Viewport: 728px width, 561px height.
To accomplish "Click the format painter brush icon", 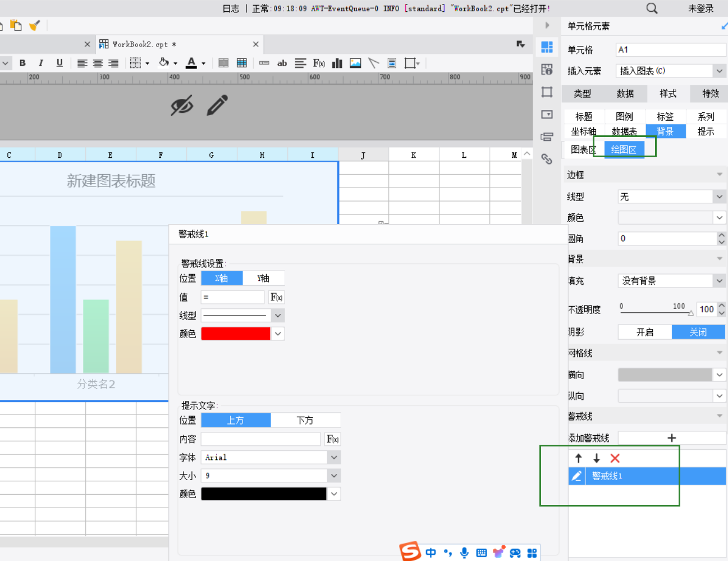I will 35,25.
